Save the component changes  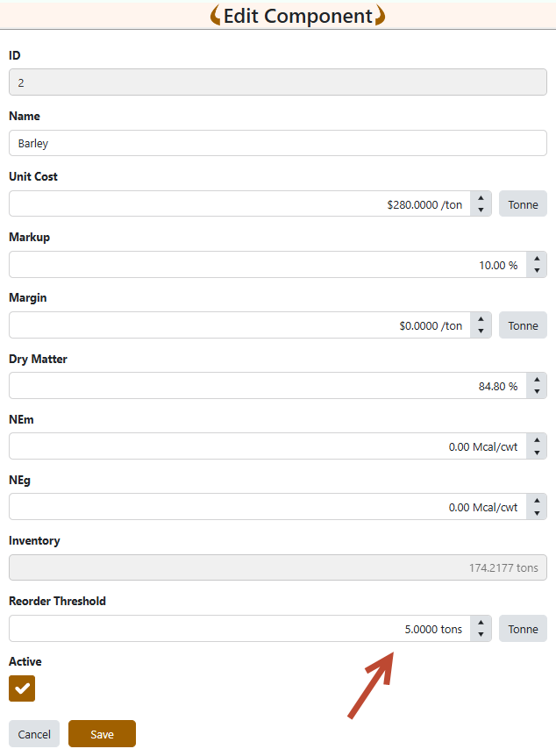click(102, 734)
